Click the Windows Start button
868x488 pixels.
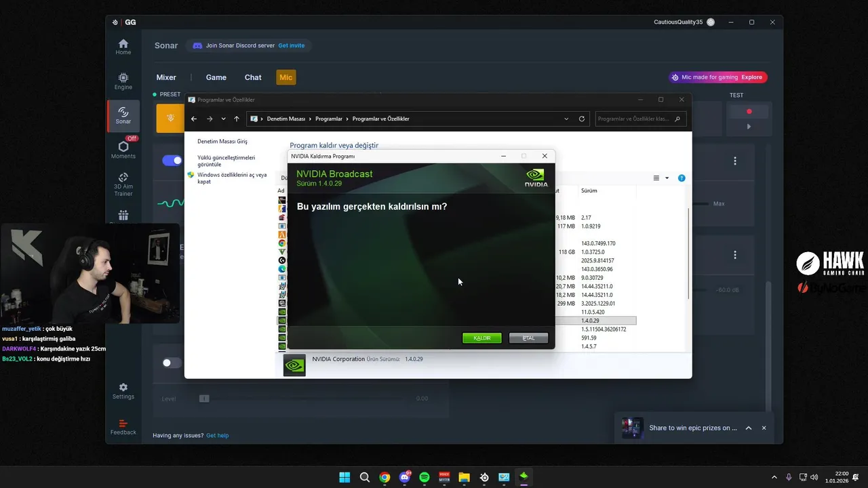coord(344,477)
